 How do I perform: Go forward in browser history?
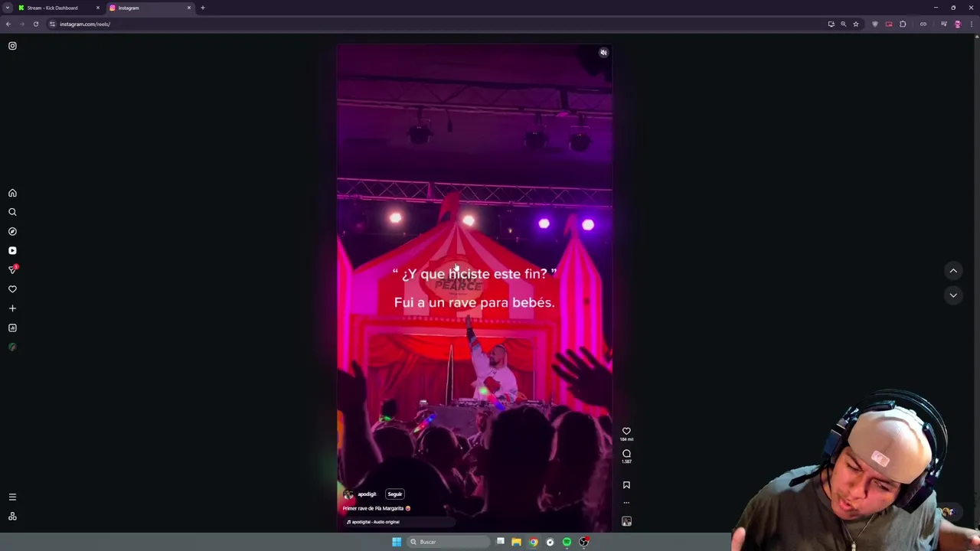coord(22,24)
